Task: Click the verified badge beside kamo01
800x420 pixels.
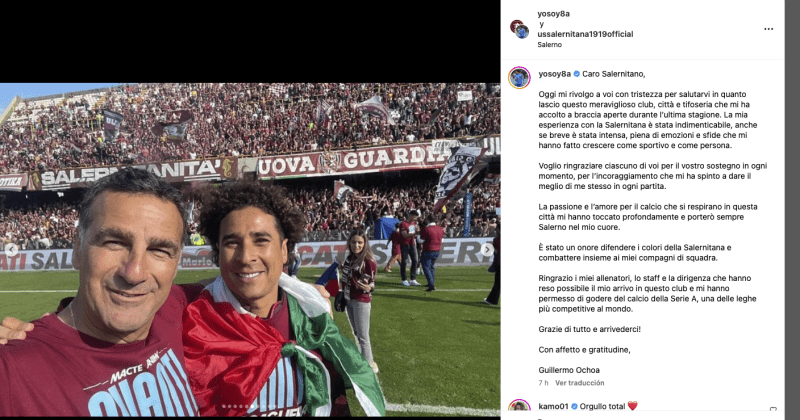Action: 574,406
